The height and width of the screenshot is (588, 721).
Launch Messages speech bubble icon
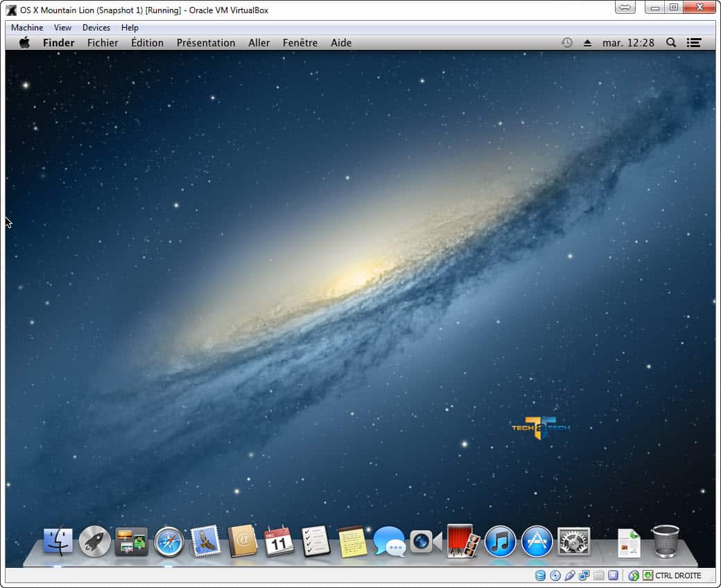390,542
